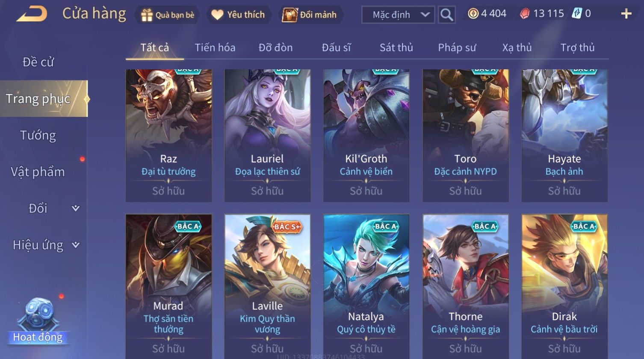Tap the gold coin balance icon
Viewport: 644px width, 359px height.
point(473,14)
